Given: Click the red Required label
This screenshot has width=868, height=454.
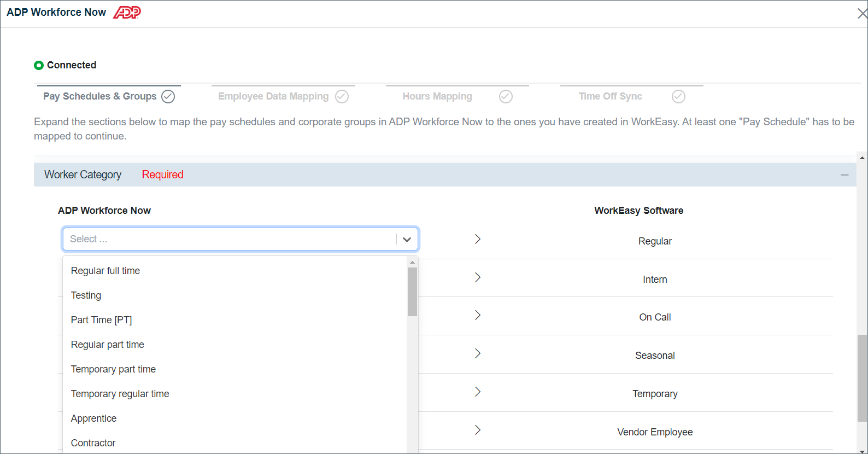Looking at the screenshot, I should [162, 174].
